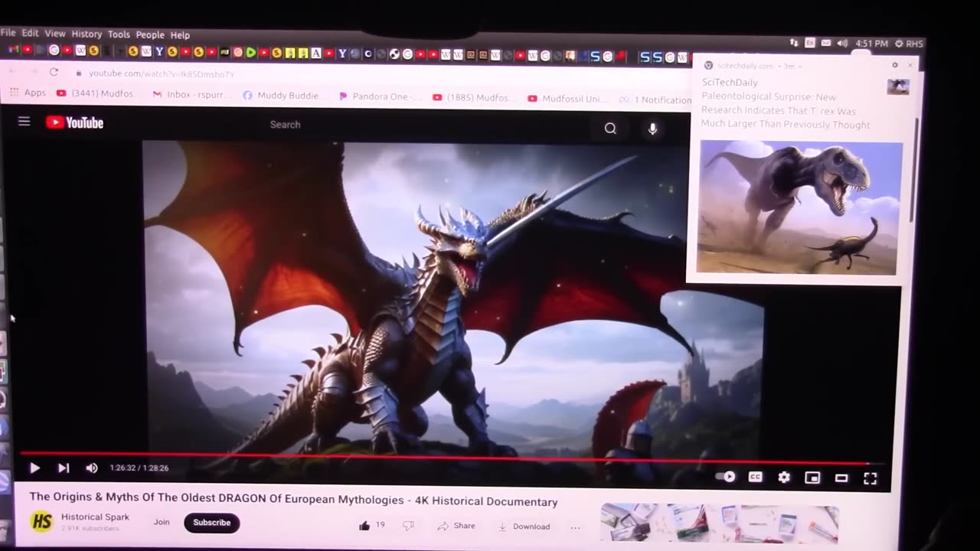The image size is (980, 551).
Task: Reload the page
Action: 54,72
